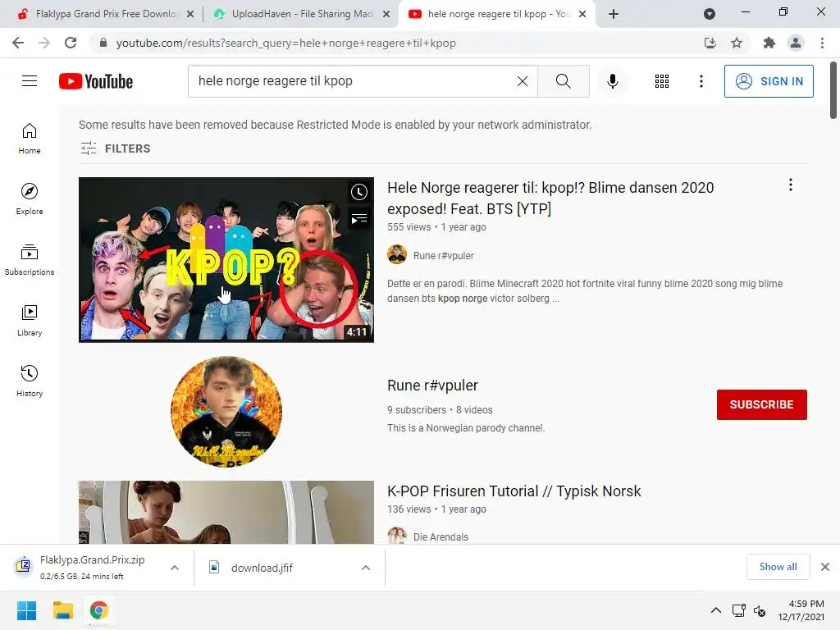840x630 pixels.
Task: Click Rune r#vpuler channel profile picture
Action: [x=226, y=412]
